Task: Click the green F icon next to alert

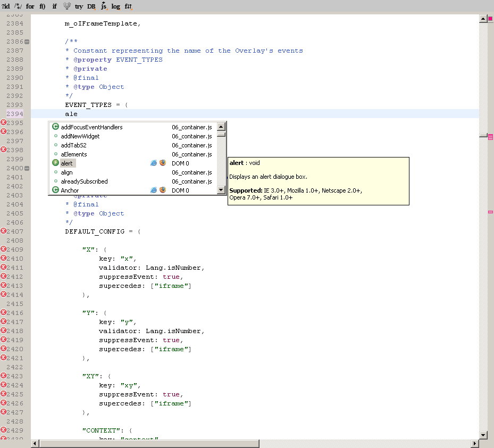Action: (55, 163)
